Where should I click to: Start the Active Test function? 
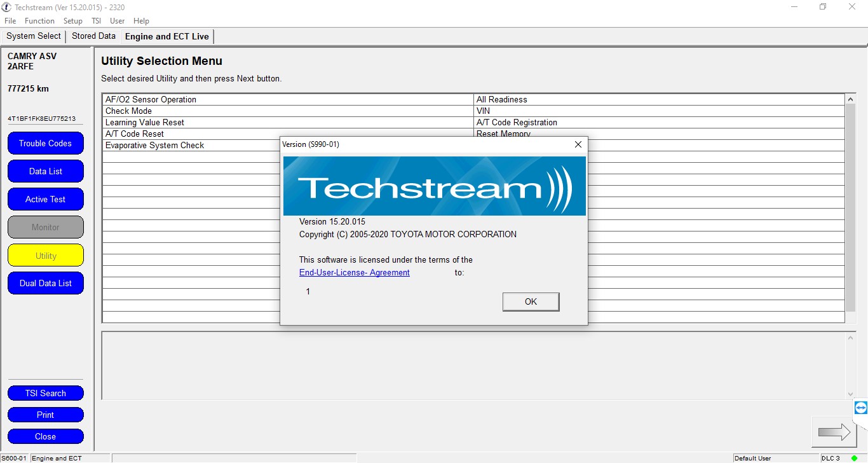click(46, 199)
